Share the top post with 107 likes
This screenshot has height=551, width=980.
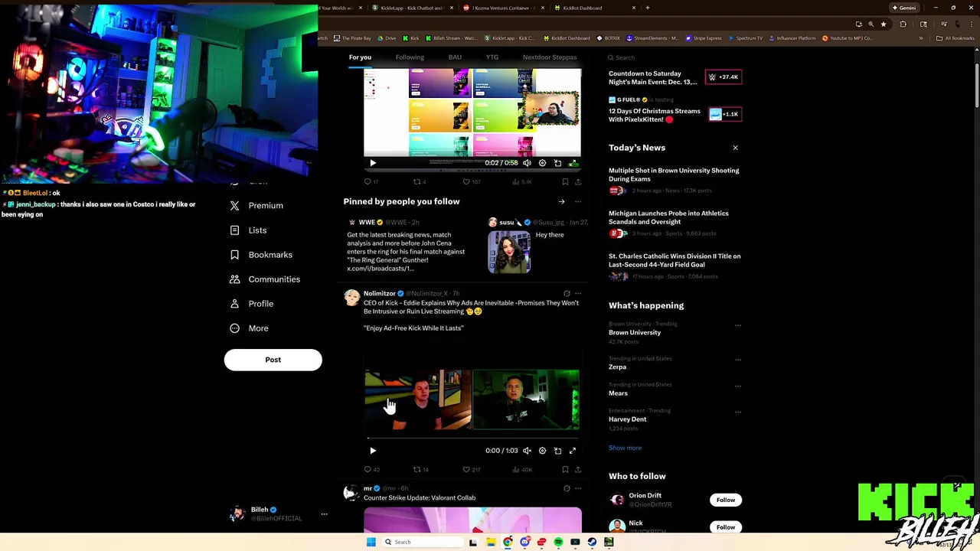click(x=578, y=182)
